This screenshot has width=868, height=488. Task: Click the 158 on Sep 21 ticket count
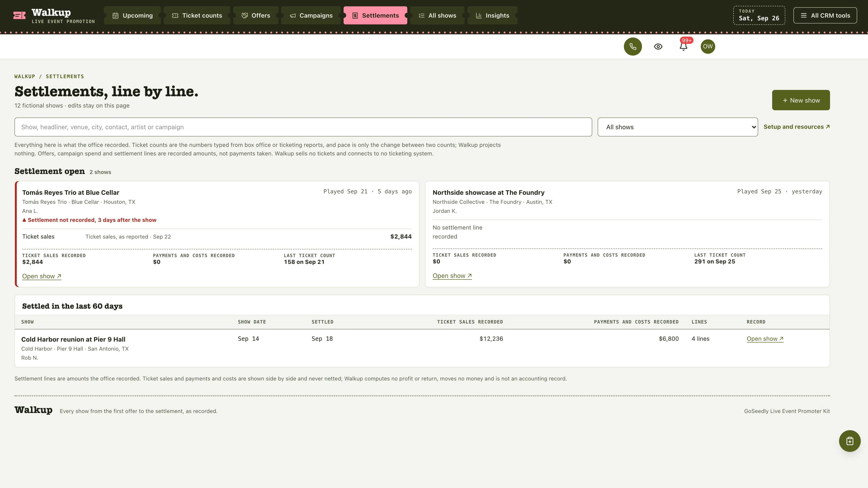(304, 262)
